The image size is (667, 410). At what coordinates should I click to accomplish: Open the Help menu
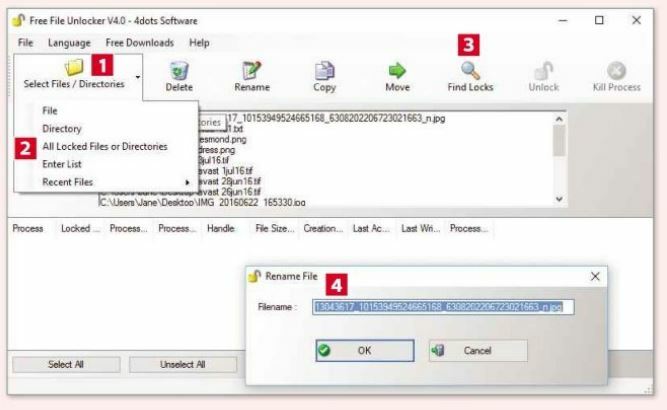point(199,43)
